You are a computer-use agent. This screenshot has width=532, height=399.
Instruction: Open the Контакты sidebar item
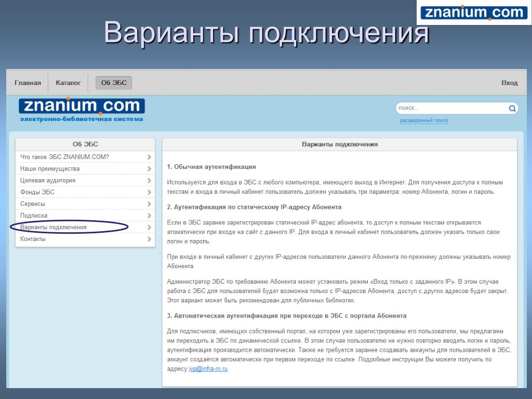pos(85,239)
